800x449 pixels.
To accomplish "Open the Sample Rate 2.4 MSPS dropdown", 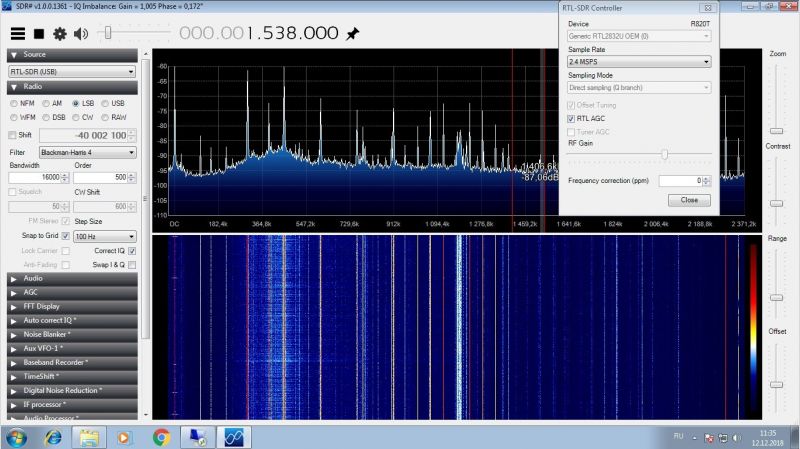I will click(639, 62).
